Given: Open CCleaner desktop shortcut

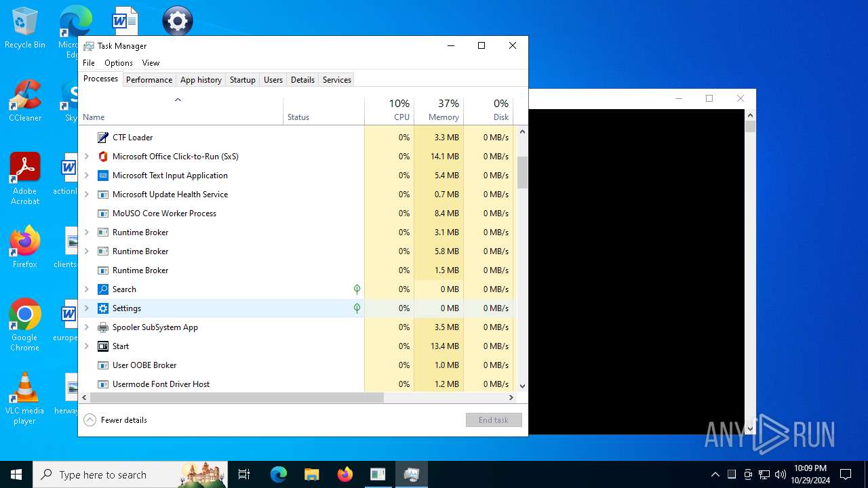Looking at the screenshot, I should click(25, 100).
